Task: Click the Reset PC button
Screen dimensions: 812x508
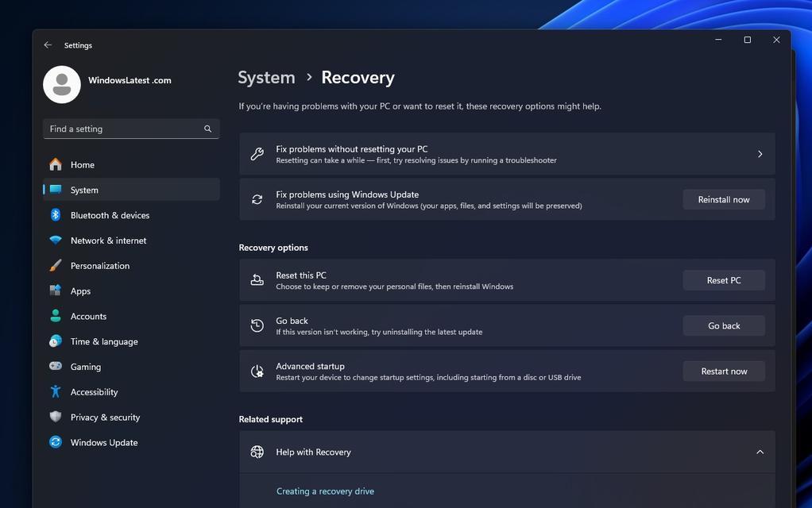Action: pos(724,280)
